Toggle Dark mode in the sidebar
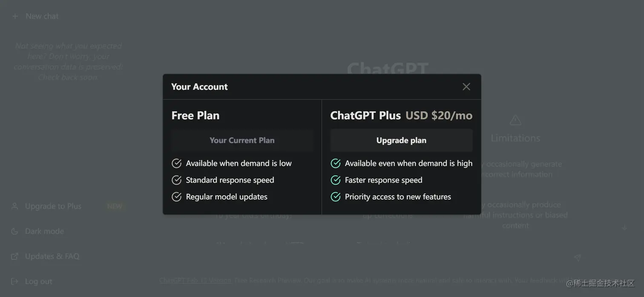 44,231
